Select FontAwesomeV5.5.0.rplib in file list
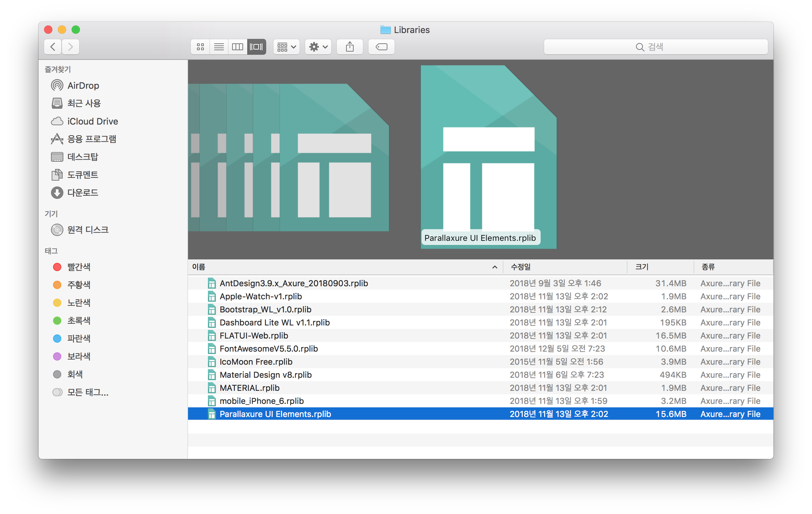Viewport: 812px width, 514px height. [x=269, y=349]
